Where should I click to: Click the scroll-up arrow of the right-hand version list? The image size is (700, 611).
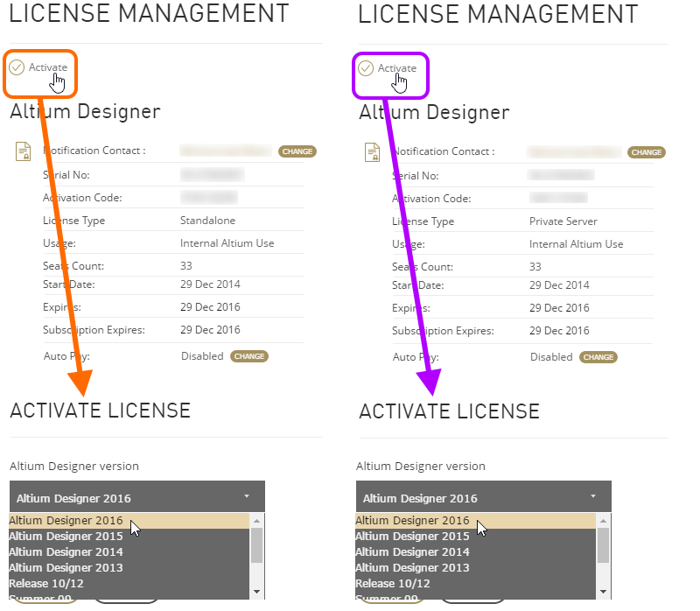pos(604,521)
